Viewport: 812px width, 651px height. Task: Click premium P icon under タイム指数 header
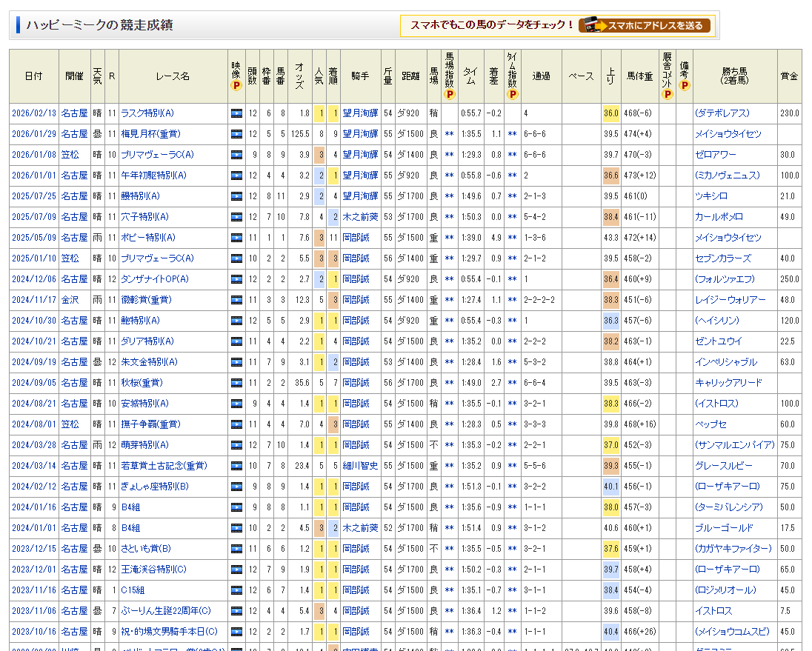[512, 94]
